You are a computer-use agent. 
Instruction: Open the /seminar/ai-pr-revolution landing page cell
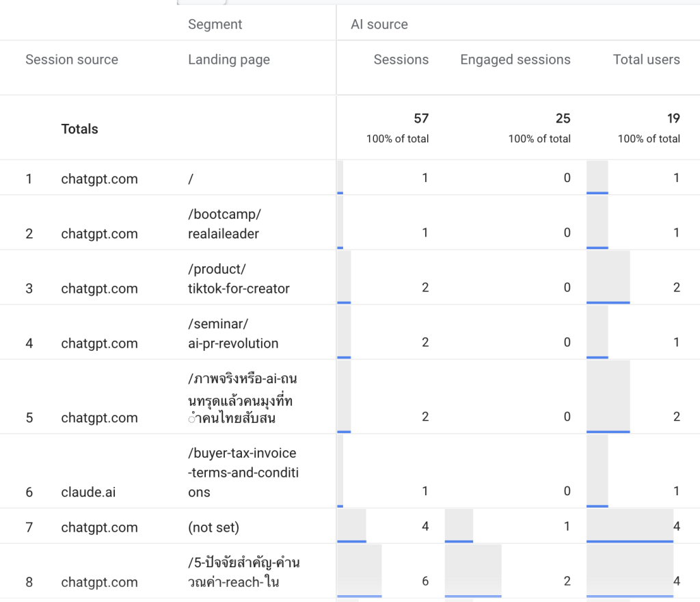(x=233, y=333)
